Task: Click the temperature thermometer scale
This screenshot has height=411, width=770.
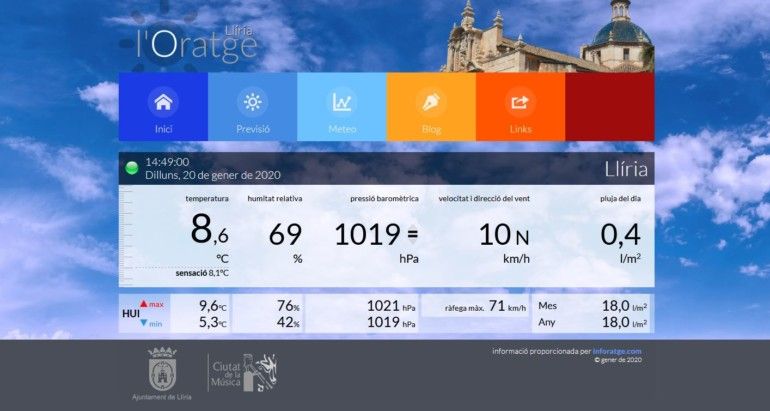Action: click(126, 236)
